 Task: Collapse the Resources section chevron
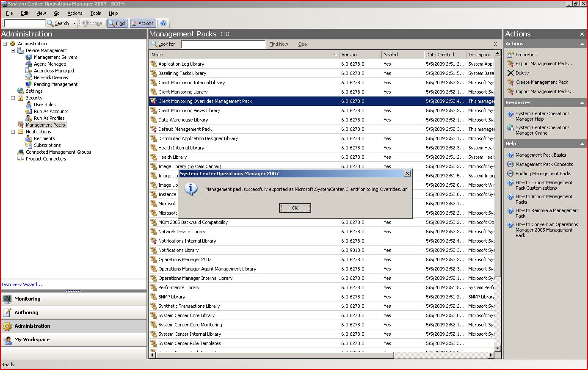pyautogui.click(x=582, y=103)
